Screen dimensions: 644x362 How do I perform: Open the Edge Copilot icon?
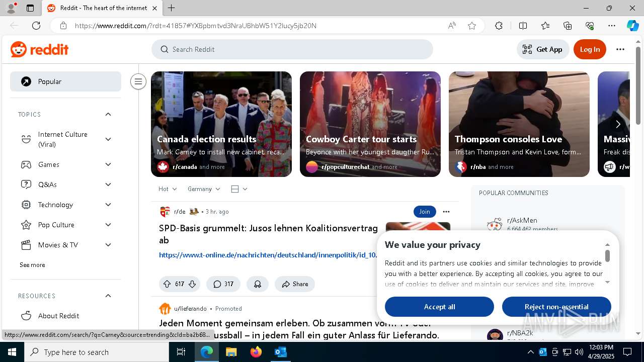632,26
